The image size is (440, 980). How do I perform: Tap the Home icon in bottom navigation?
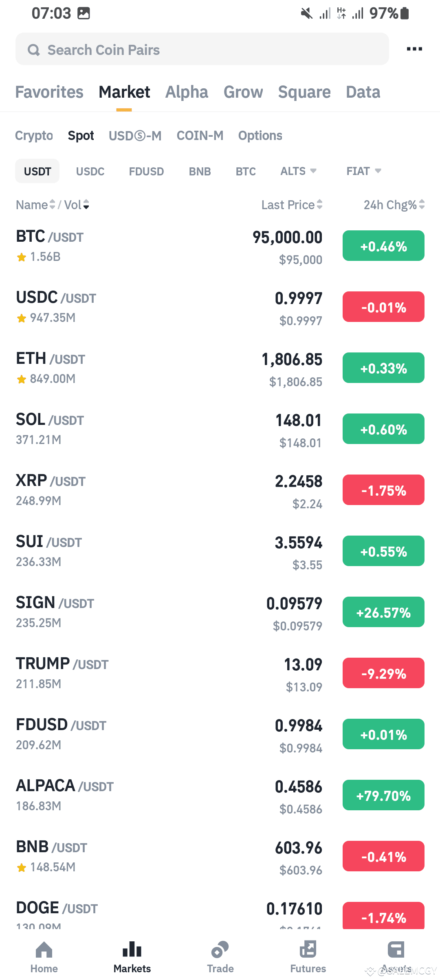(44, 950)
